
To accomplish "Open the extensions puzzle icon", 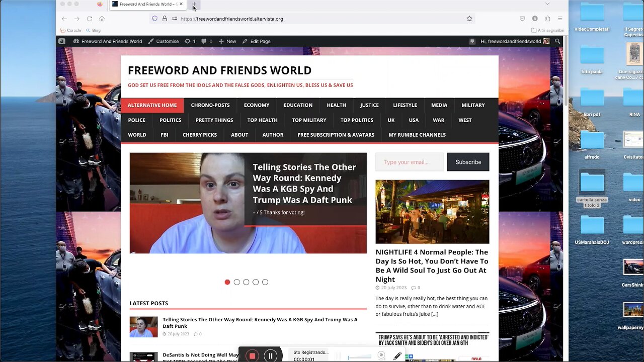I will (547, 19).
